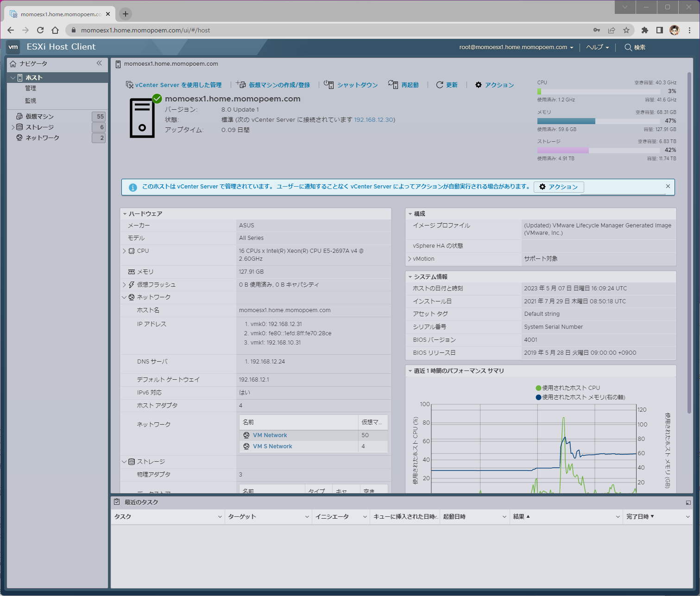This screenshot has height=596, width=700.
Task: Click the refresh arrow icon in host toolbar
Action: [440, 85]
